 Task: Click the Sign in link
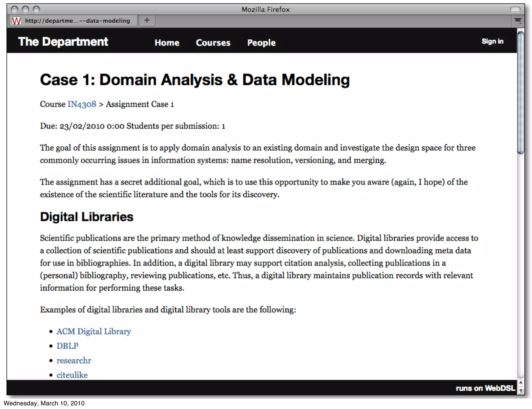tap(492, 41)
